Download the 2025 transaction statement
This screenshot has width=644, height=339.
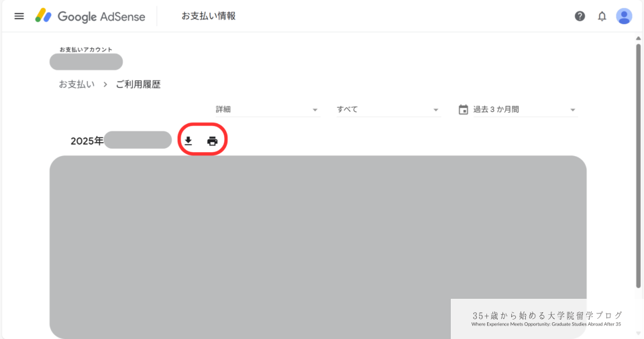tap(188, 141)
